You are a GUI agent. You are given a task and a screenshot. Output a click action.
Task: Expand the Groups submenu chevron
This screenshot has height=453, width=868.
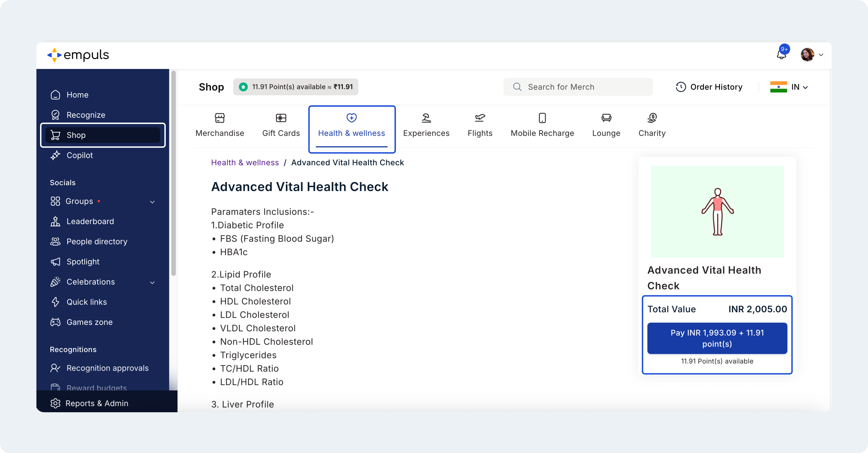tap(152, 202)
